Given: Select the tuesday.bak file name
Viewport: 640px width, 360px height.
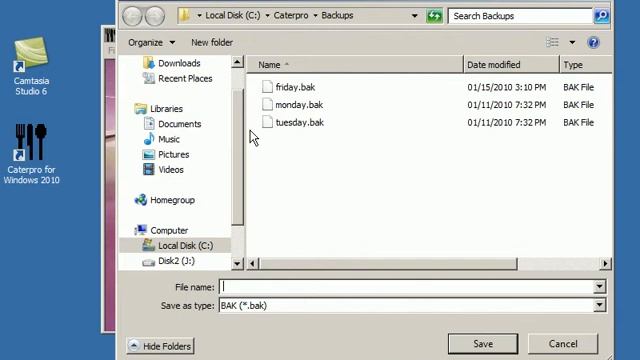Looking at the screenshot, I should click(x=300, y=122).
